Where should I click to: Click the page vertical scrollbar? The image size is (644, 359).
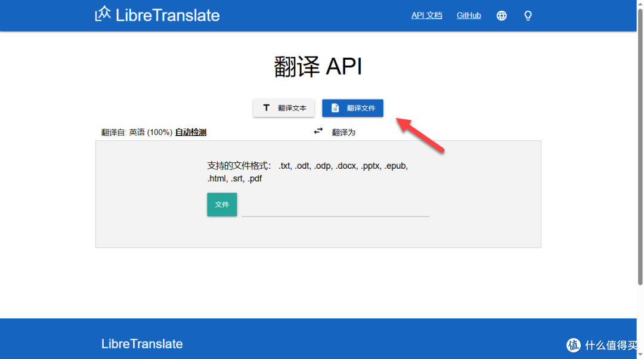click(640, 148)
